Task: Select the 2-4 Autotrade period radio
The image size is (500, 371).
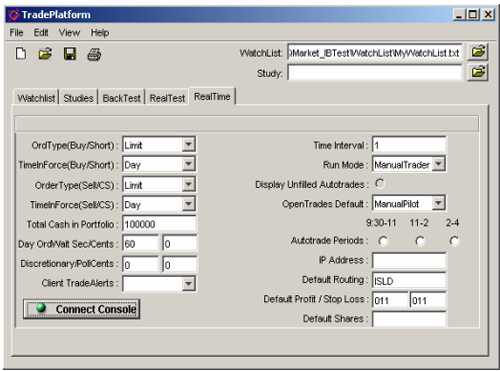Action: (454, 241)
